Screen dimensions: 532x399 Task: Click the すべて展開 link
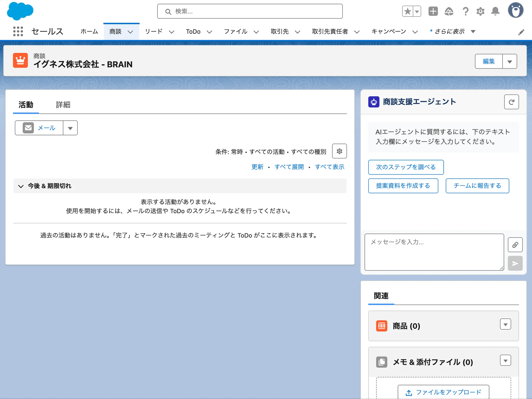click(x=289, y=167)
